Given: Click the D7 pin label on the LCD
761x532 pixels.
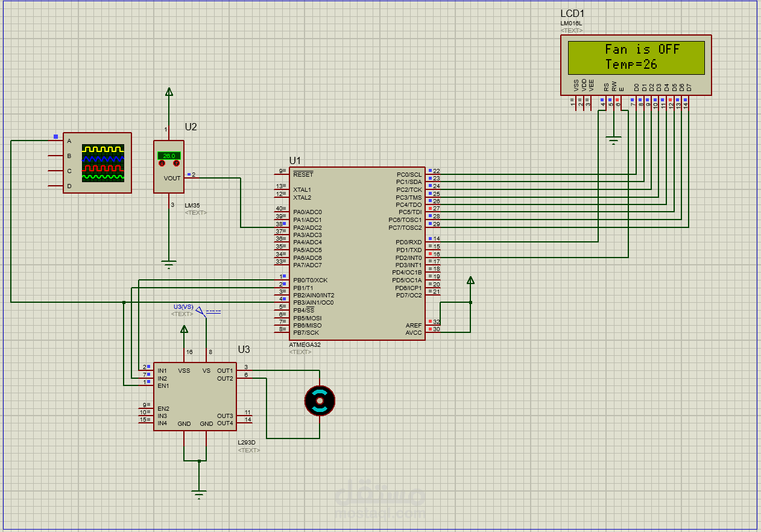Looking at the screenshot, I should click(x=689, y=87).
